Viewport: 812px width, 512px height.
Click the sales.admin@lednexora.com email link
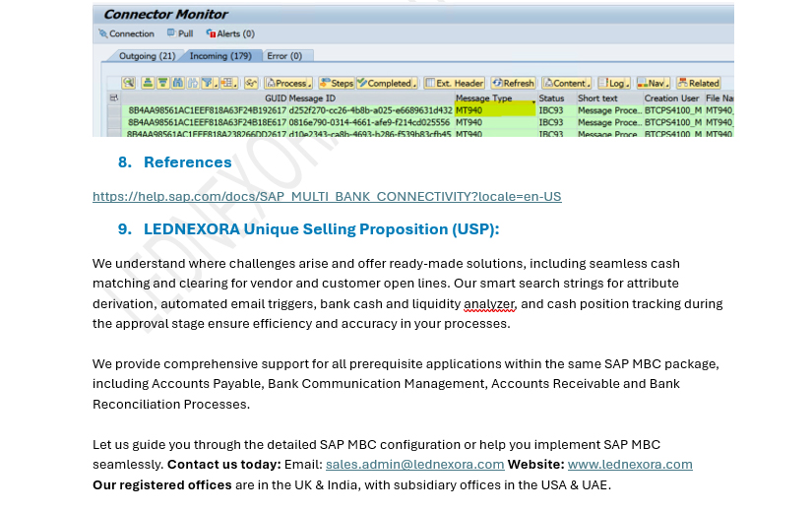point(414,465)
